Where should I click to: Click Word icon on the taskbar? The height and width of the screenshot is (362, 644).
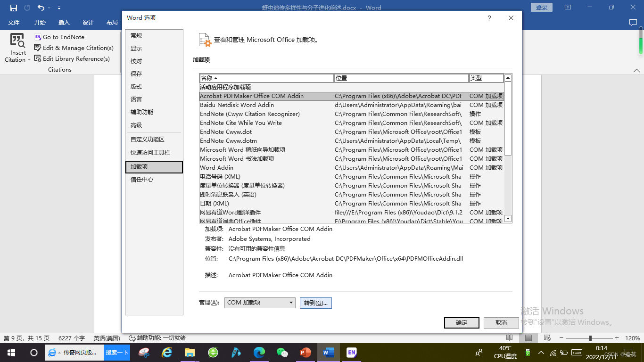click(x=329, y=353)
